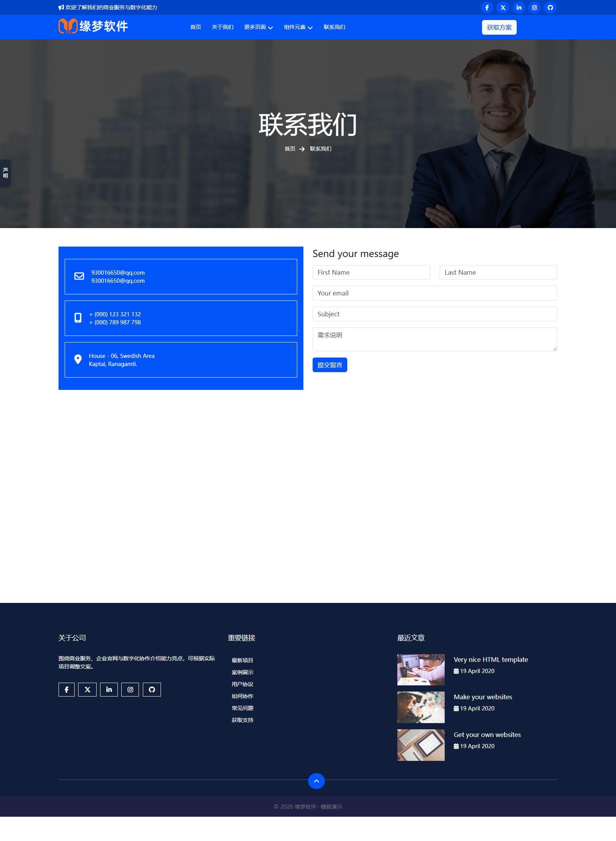Open footer link 获取支持

click(x=242, y=720)
